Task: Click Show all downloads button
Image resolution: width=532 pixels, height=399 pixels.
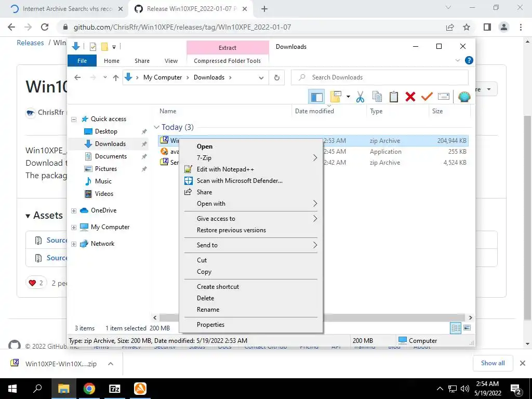Action: point(493,363)
